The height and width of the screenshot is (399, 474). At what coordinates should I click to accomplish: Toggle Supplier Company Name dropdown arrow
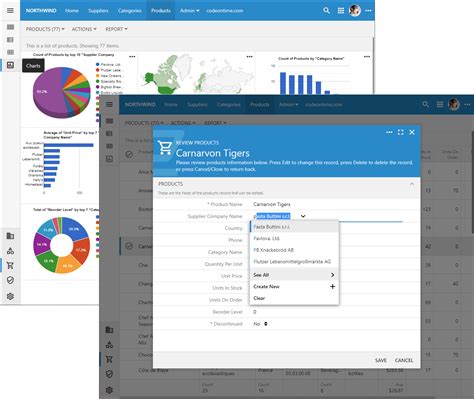click(x=303, y=216)
